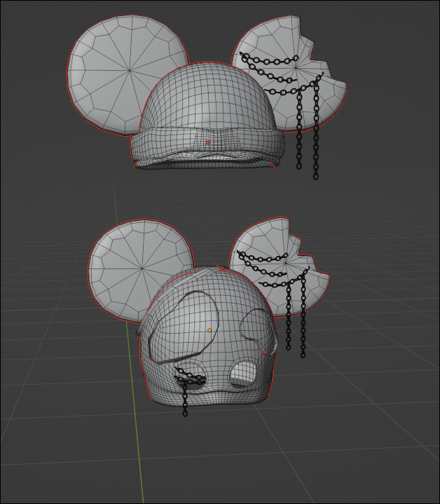Select the orange origin dot on lower skull mask
The image size is (440, 504).
[x=209, y=330]
